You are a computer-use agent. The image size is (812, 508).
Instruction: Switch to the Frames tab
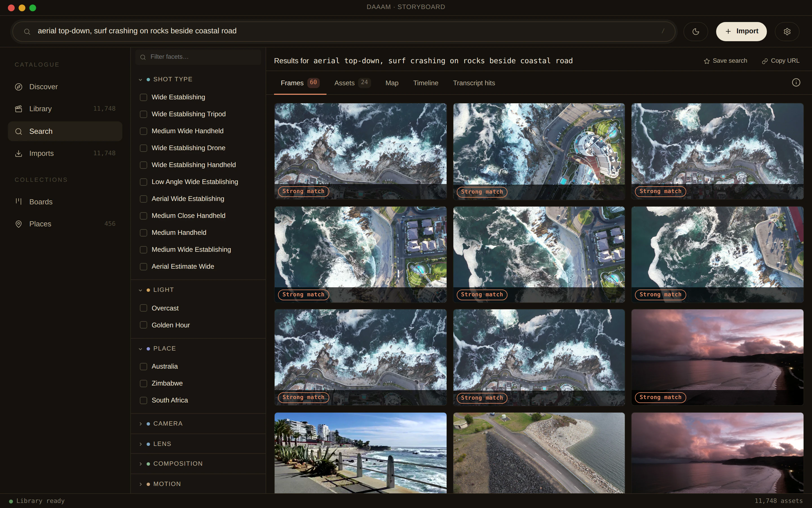[x=300, y=83]
